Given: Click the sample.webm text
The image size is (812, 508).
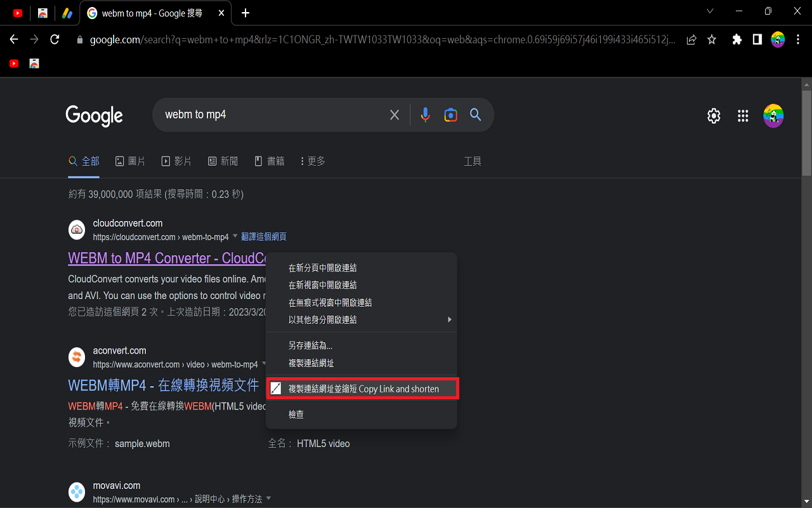Looking at the screenshot, I should (142, 444).
